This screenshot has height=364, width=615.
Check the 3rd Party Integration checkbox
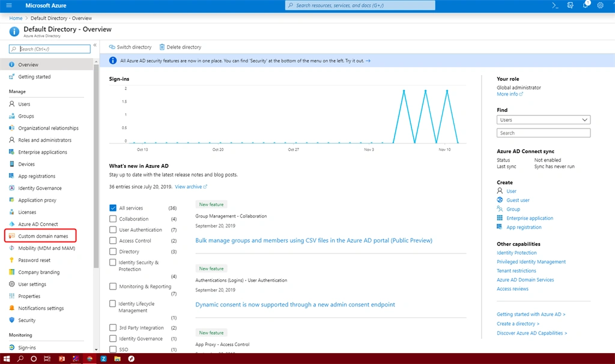point(113,327)
